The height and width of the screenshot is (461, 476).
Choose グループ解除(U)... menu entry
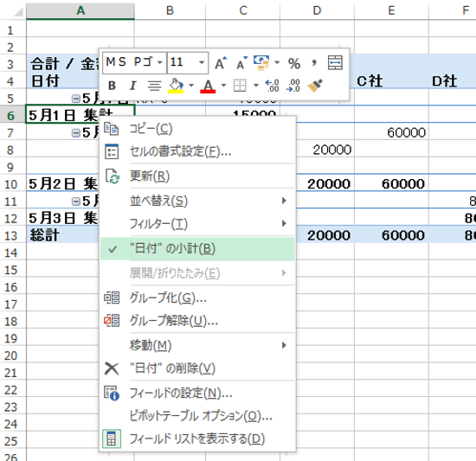click(x=197, y=321)
